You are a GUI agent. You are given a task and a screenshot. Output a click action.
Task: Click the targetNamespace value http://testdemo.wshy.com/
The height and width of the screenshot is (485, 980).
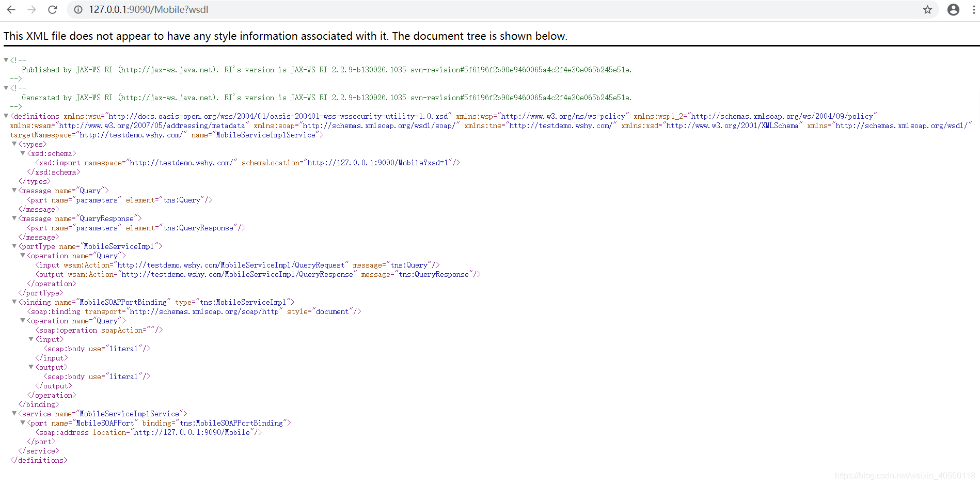tap(131, 135)
